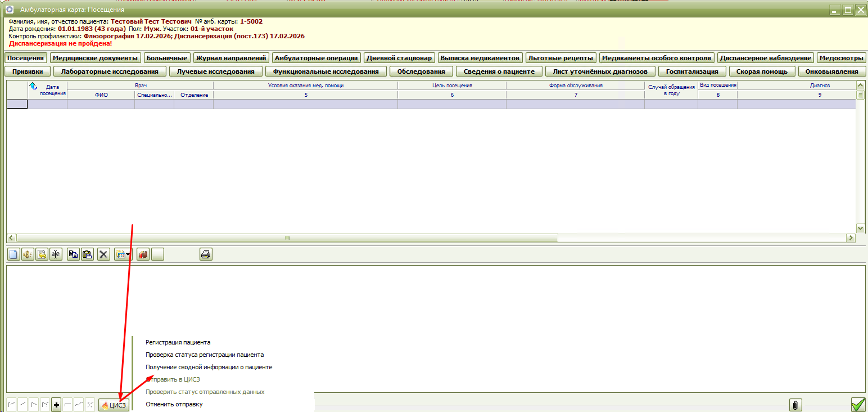Click the paste clipboard icon

pyautogui.click(x=87, y=254)
